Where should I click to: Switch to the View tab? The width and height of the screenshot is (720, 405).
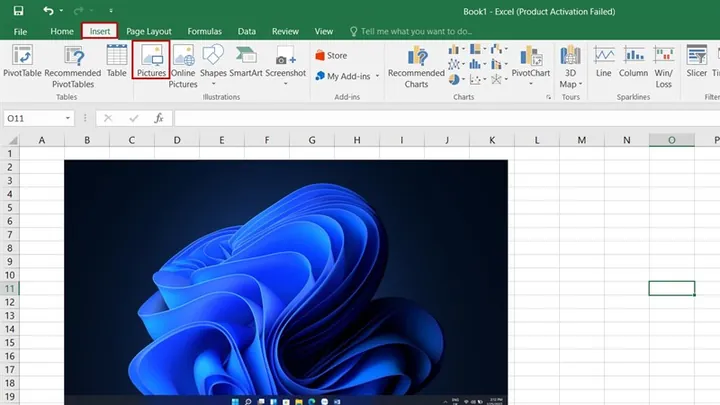click(324, 31)
